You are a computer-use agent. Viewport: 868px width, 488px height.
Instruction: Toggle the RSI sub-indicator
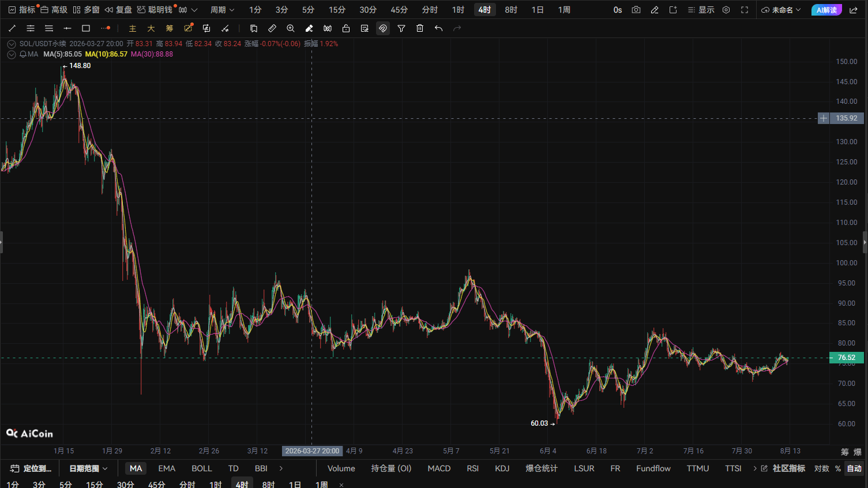(x=473, y=468)
